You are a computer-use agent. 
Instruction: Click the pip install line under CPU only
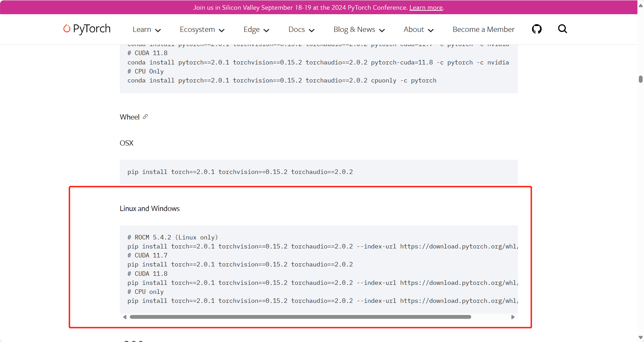click(x=323, y=301)
